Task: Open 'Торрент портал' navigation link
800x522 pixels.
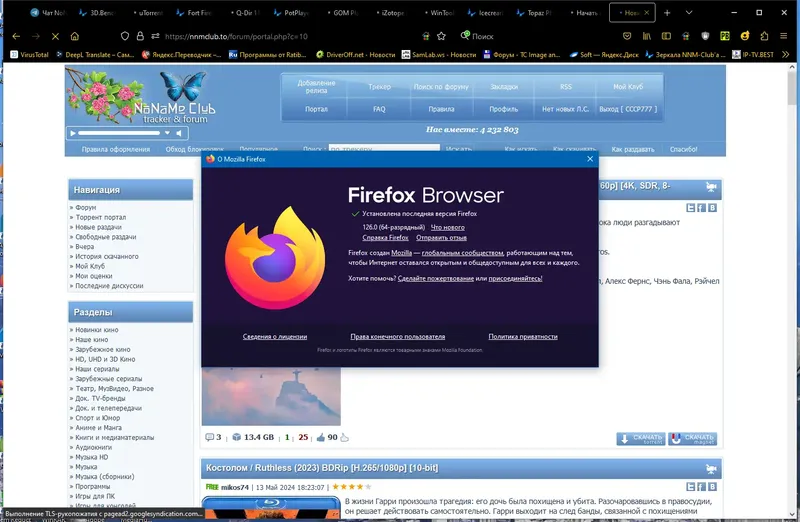Action: coord(101,217)
